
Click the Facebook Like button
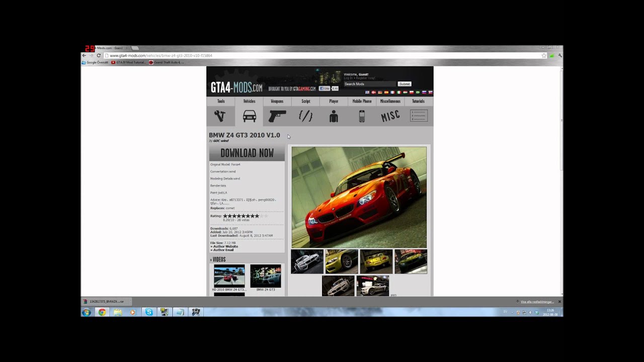tap(325, 88)
